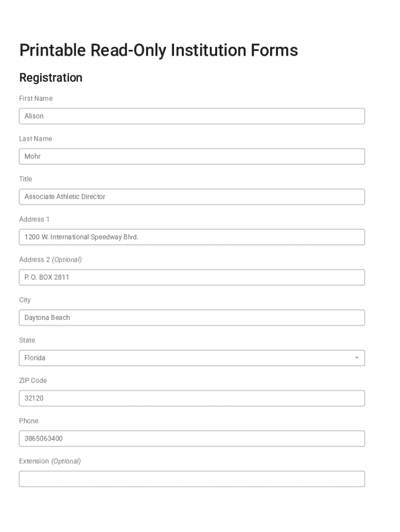The height and width of the screenshot is (532, 400).
Task: Select the Phone number field
Action: coord(192,438)
